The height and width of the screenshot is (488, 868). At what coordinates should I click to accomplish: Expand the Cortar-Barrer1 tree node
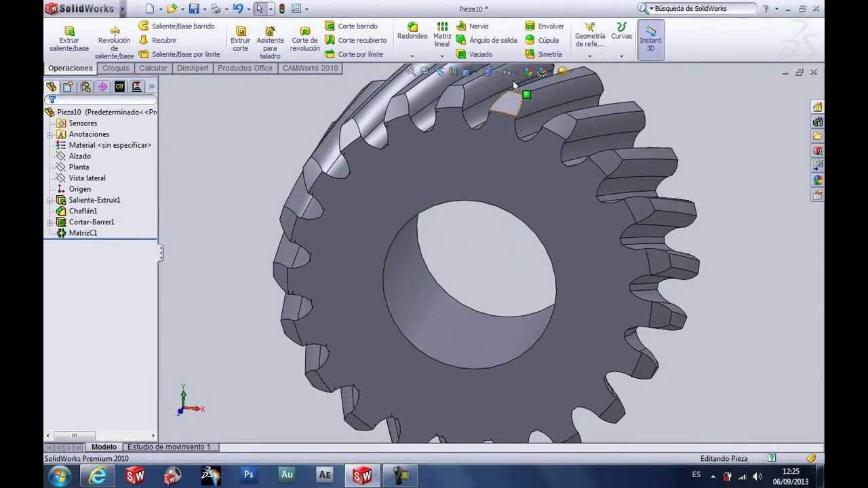click(50, 222)
